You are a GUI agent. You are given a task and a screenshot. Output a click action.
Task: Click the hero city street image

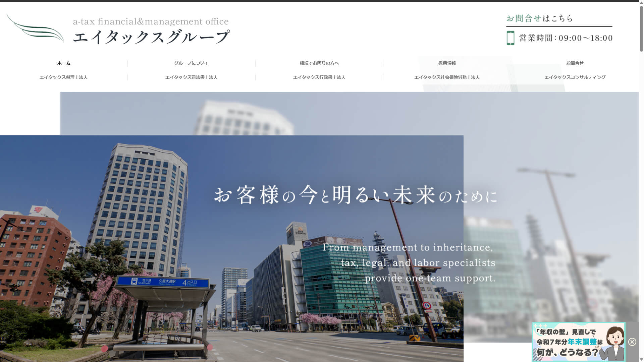231,248
